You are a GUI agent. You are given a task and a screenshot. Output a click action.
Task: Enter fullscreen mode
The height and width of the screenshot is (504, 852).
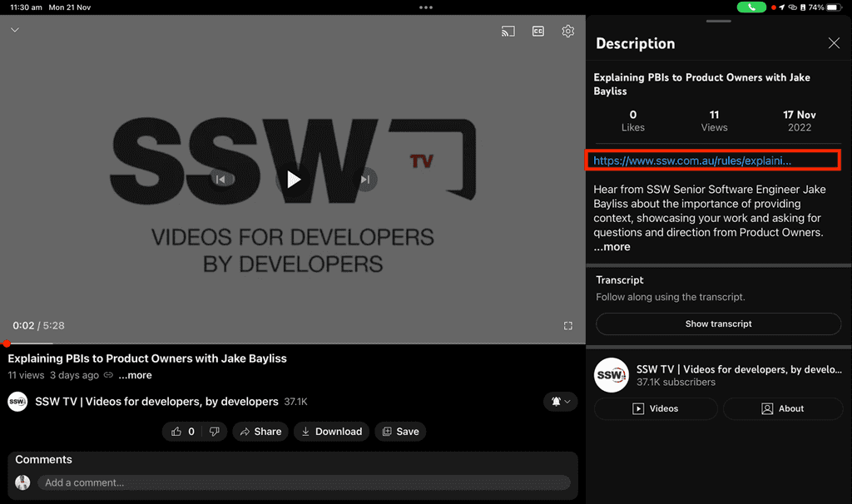coord(568,326)
